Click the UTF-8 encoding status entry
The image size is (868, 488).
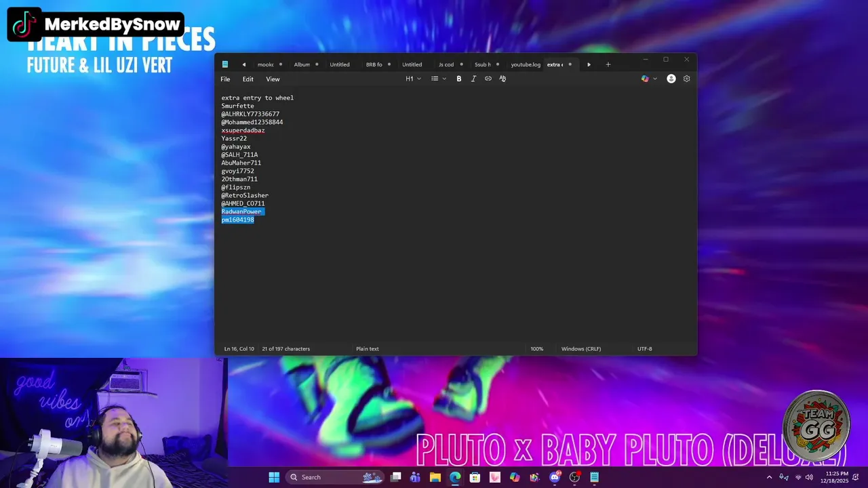(645, 349)
